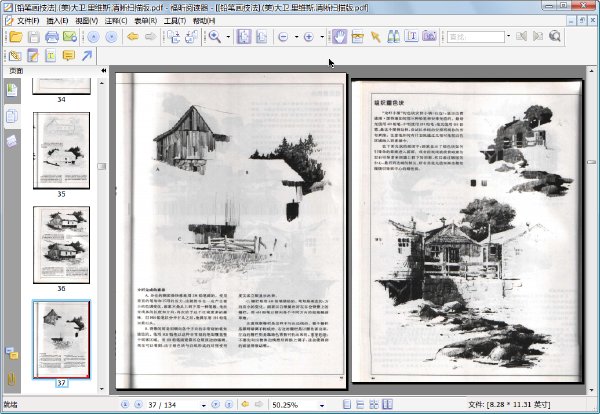Select page 36 thumbnail
The image size is (600, 414).
pos(62,245)
